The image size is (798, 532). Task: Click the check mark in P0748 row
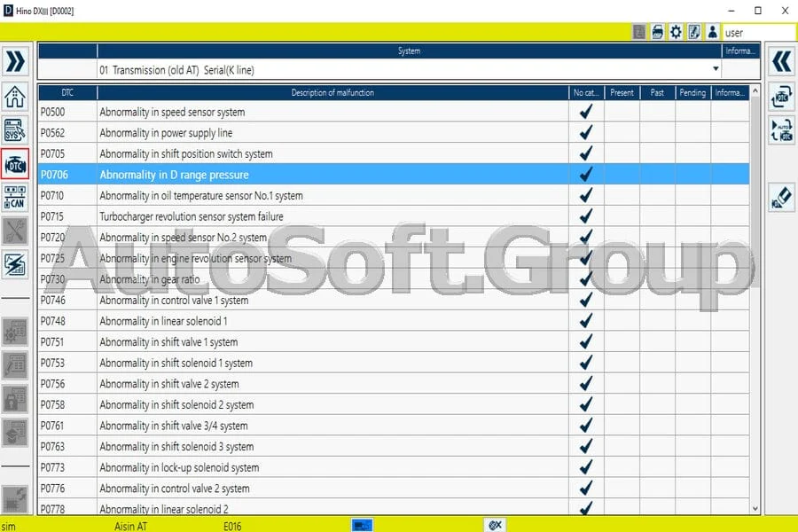(x=586, y=321)
